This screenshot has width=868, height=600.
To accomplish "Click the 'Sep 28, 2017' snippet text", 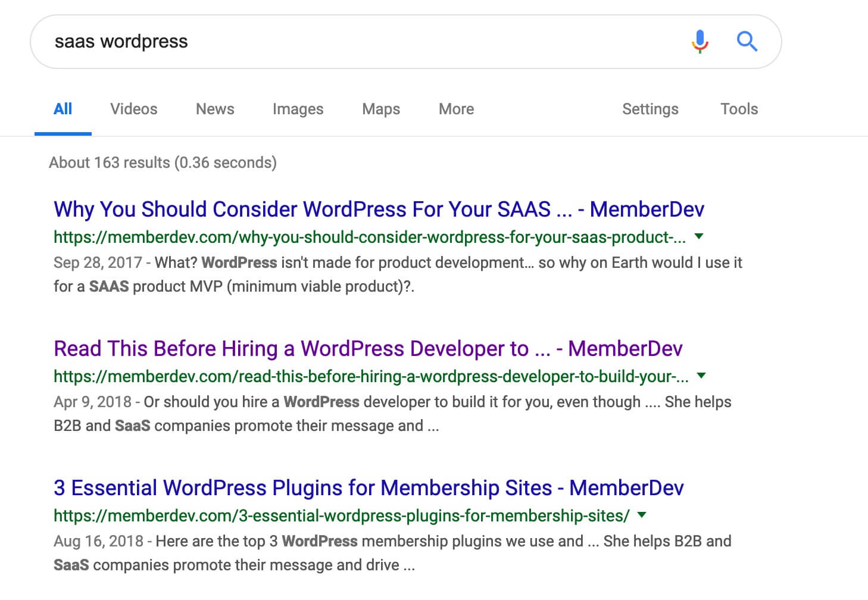I will pyautogui.click(x=98, y=263).
